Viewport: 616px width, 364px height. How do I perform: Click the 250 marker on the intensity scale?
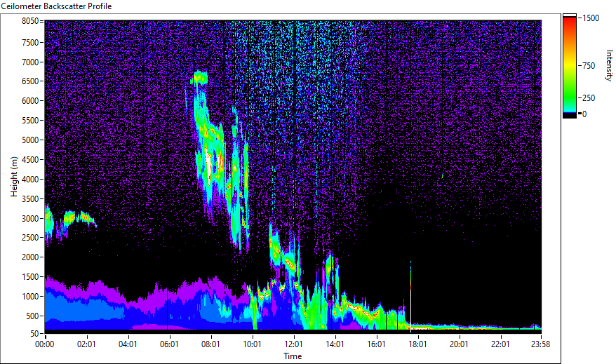click(x=589, y=98)
